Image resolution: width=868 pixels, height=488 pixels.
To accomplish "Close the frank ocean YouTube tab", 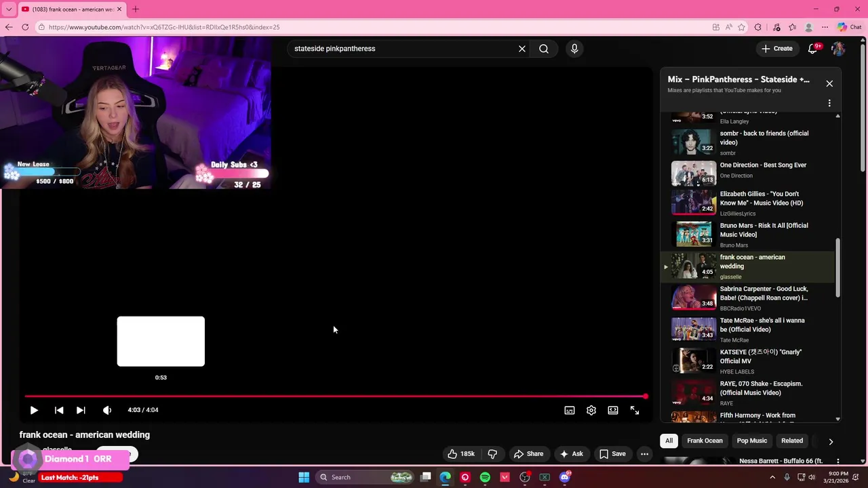I will tap(119, 9).
